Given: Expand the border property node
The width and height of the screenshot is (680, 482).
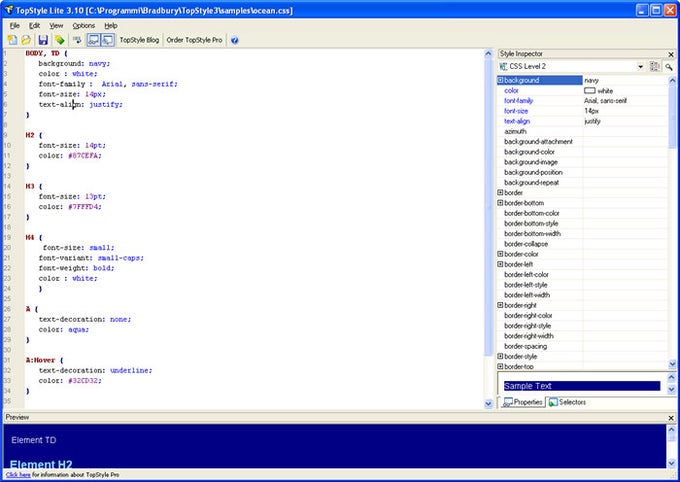Looking at the screenshot, I should click(500, 193).
